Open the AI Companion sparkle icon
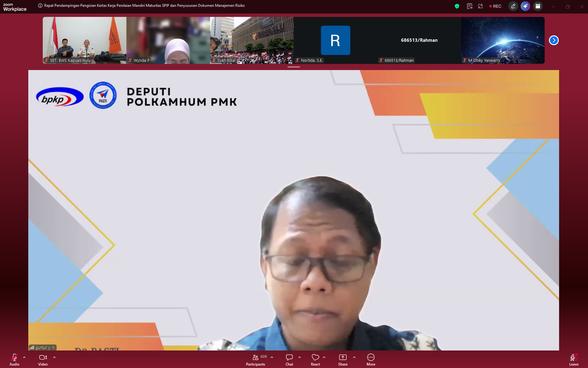Image resolution: width=588 pixels, height=368 pixels. (525, 6)
